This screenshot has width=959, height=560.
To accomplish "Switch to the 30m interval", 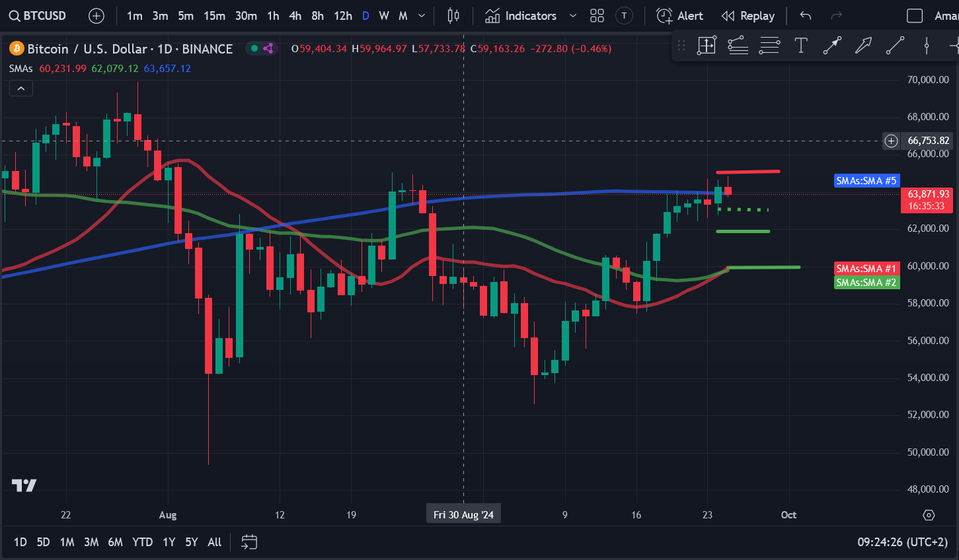I will pos(246,16).
